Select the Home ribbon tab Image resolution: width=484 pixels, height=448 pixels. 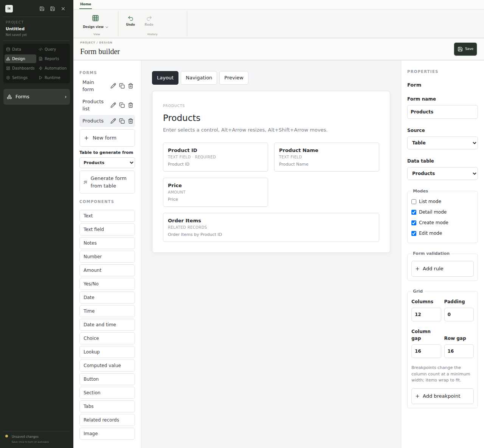85,4
